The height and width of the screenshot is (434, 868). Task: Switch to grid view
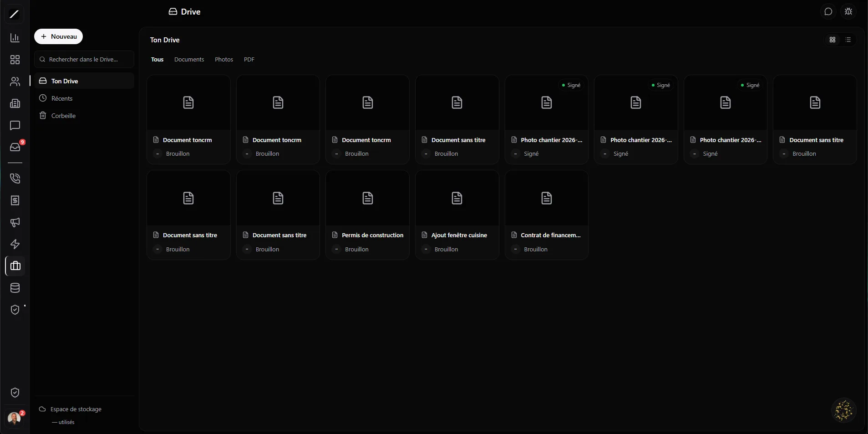click(832, 40)
